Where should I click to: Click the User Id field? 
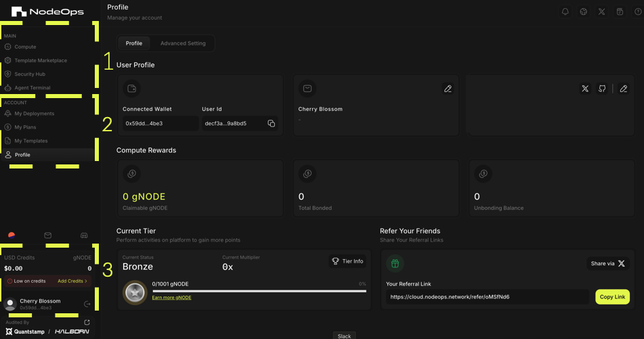240,123
